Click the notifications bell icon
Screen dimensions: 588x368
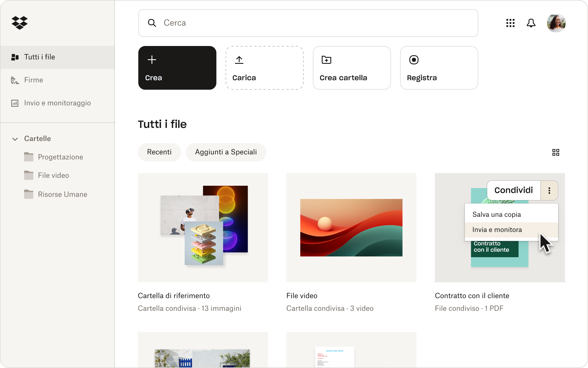[x=531, y=23]
